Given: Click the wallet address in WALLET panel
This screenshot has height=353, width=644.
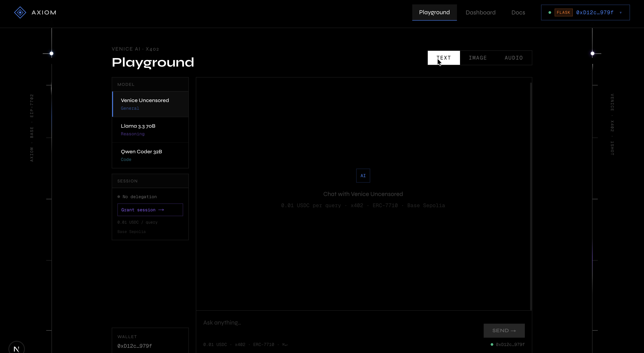Looking at the screenshot, I should pos(135,346).
